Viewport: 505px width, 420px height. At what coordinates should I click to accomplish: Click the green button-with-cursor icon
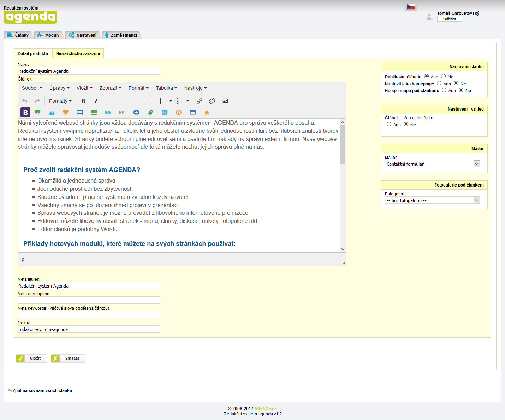(37, 112)
